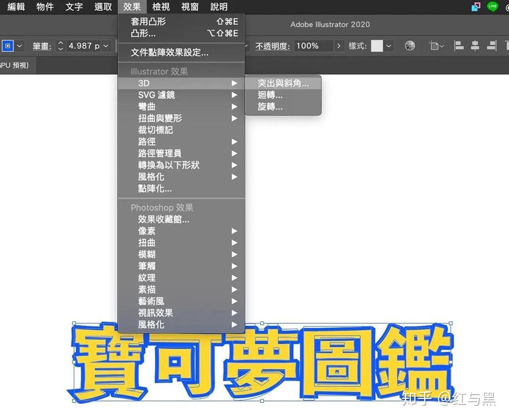Click the blue pink menu bar icon

pos(476,7)
